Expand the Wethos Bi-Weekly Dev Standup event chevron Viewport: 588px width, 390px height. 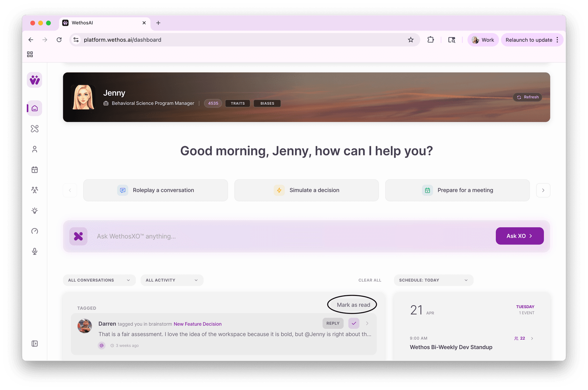tap(532, 338)
